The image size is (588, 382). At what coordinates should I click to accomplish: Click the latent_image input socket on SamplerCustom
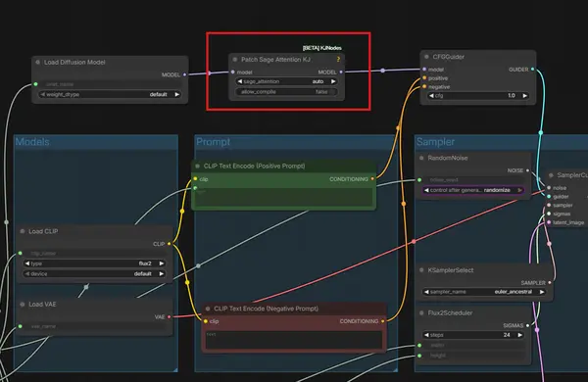549,222
